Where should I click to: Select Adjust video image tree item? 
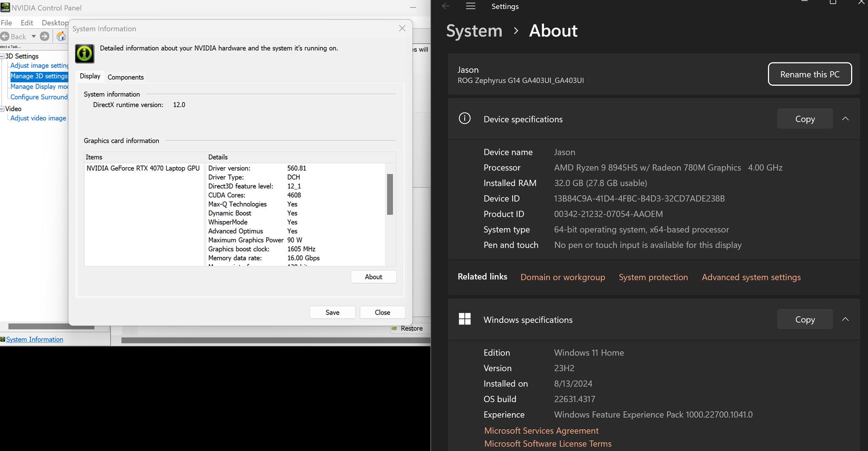[x=38, y=118]
